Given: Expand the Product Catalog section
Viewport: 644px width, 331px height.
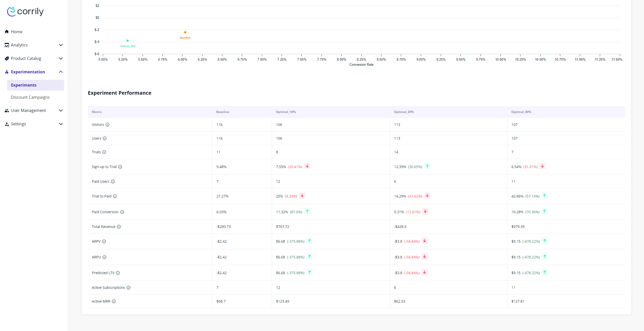Looking at the screenshot, I should [61, 58].
